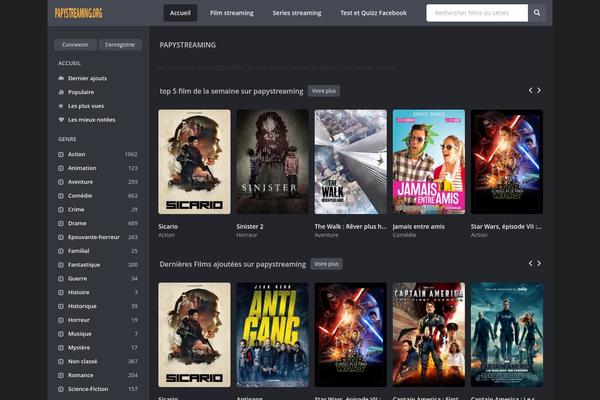This screenshot has width=600, height=400.
Task: Click the circle icon next to Action genre
Action: pos(61,154)
